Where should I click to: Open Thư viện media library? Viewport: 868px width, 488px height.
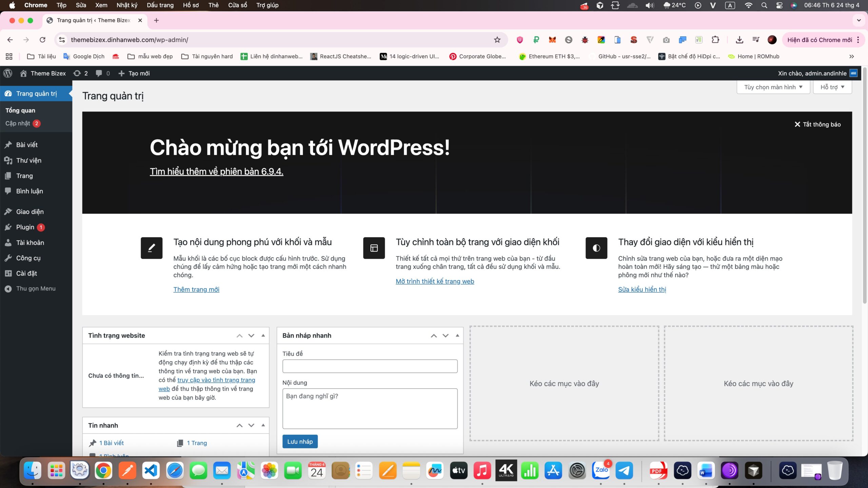tap(28, 160)
